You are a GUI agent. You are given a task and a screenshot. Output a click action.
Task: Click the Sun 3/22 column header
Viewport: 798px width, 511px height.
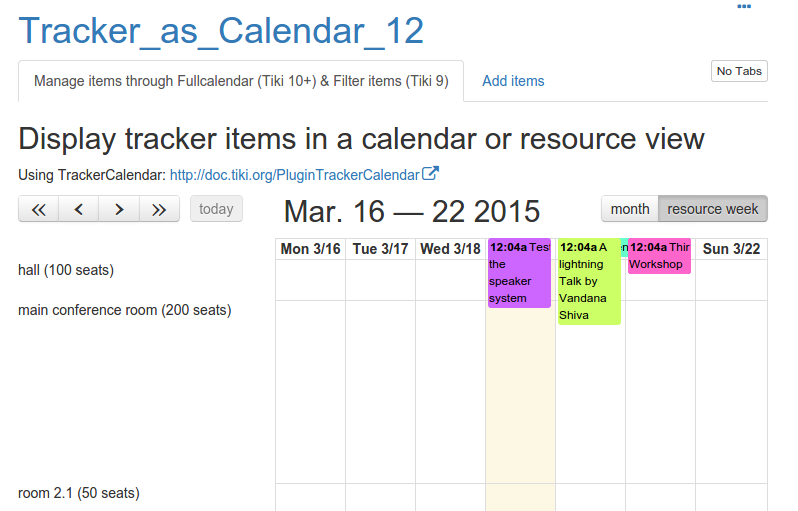tap(731, 249)
